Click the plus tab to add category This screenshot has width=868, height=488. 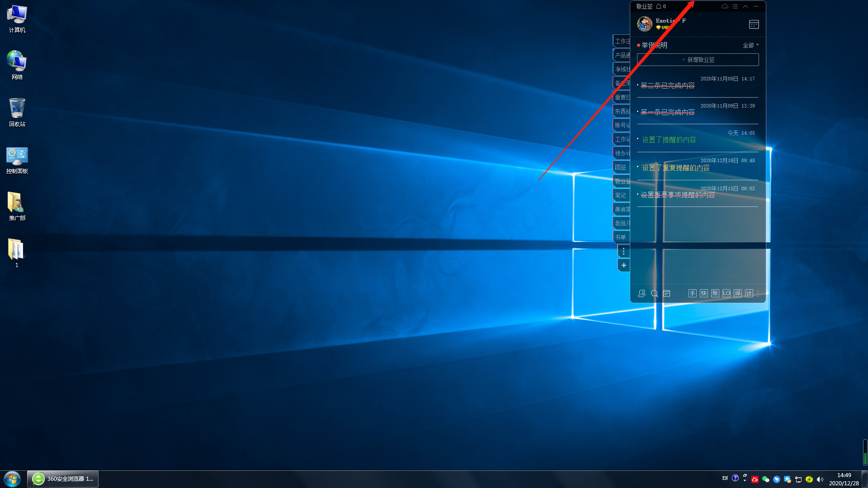pos(623,265)
